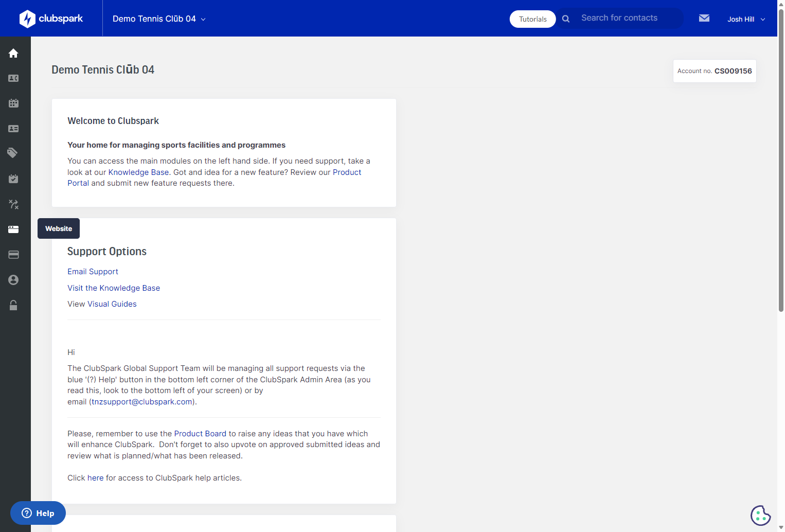Image resolution: width=785 pixels, height=532 pixels.
Task: Click the magnifier search icon
Action: pyautogui.click(x=566, y=19)
